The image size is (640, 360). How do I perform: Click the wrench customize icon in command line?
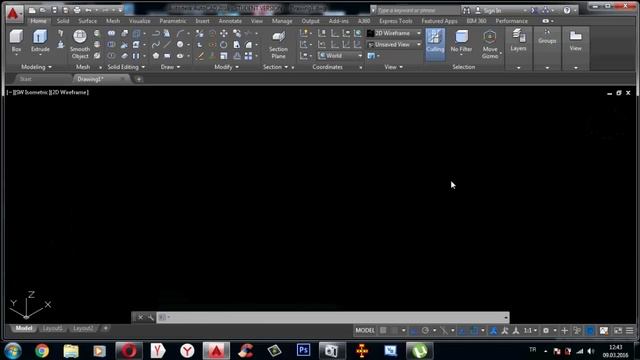click(150, 317)
